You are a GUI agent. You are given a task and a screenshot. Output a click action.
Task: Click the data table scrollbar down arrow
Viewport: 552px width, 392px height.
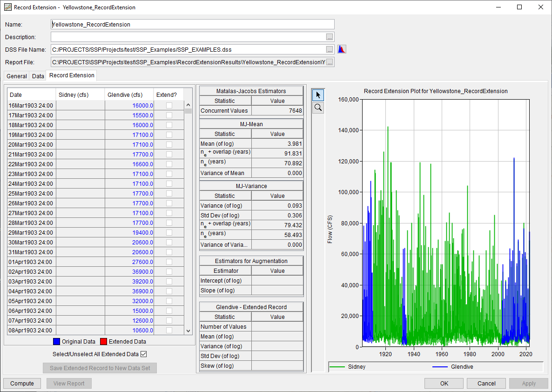188,330
